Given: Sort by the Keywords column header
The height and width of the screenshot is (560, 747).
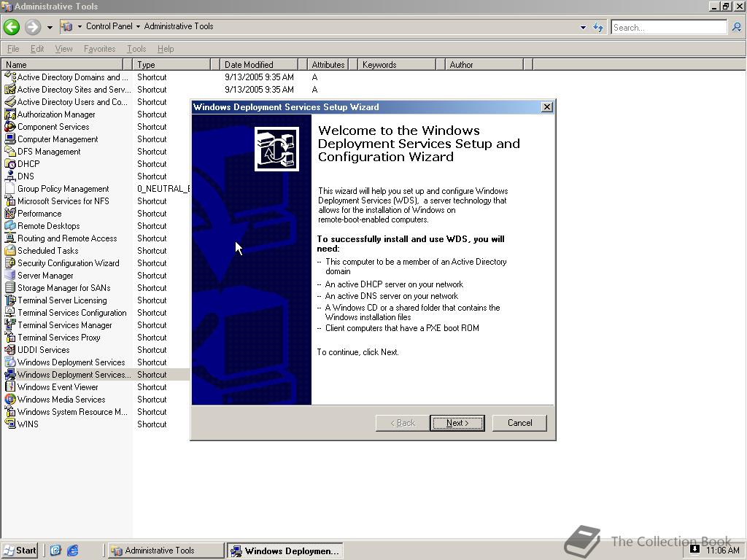Looking at the screenshot, I should (x=397, y=64).
